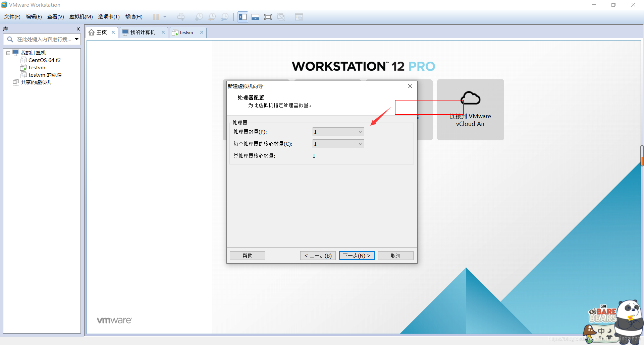Click the pause virtual machine toolbar icon
The height and width of the screenshot is (345, 644).
[x=156, y=17]
